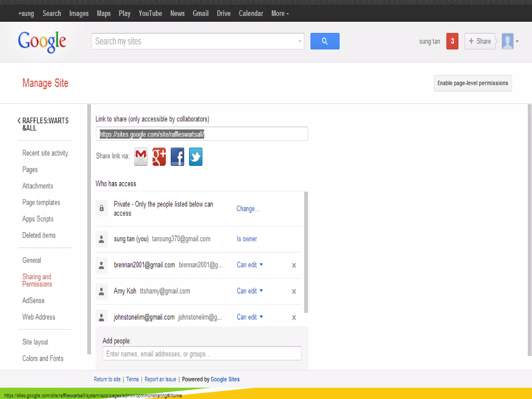The height and width of the screenshot is (399, 532).
Task: Remove brennan2001@gmail.com with X icon
Action: 294,265
